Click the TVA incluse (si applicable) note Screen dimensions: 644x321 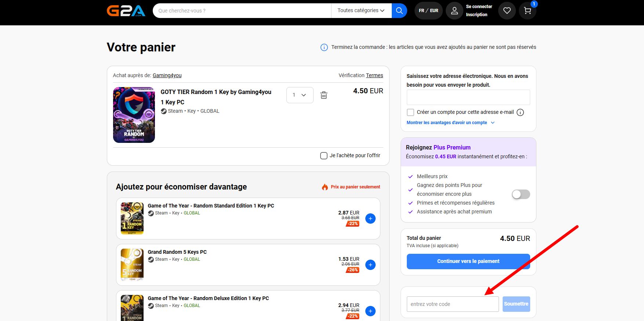click(x=433, y=246)
